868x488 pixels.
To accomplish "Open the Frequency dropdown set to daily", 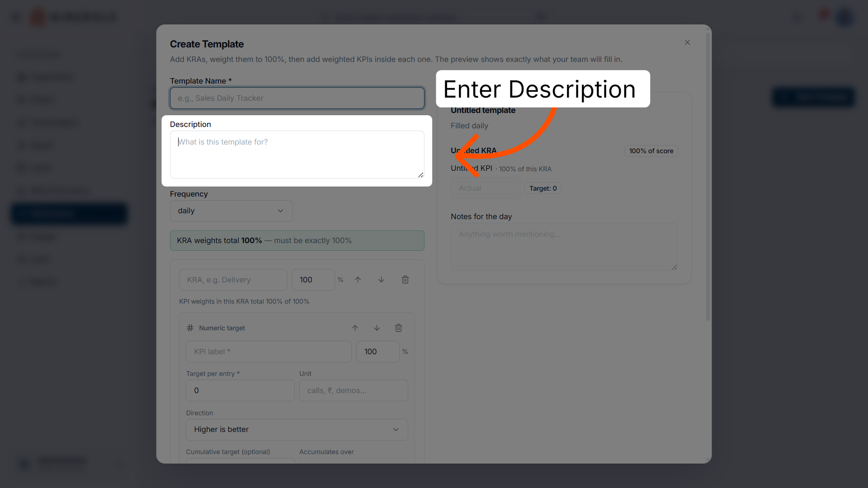I will point(231,211).
